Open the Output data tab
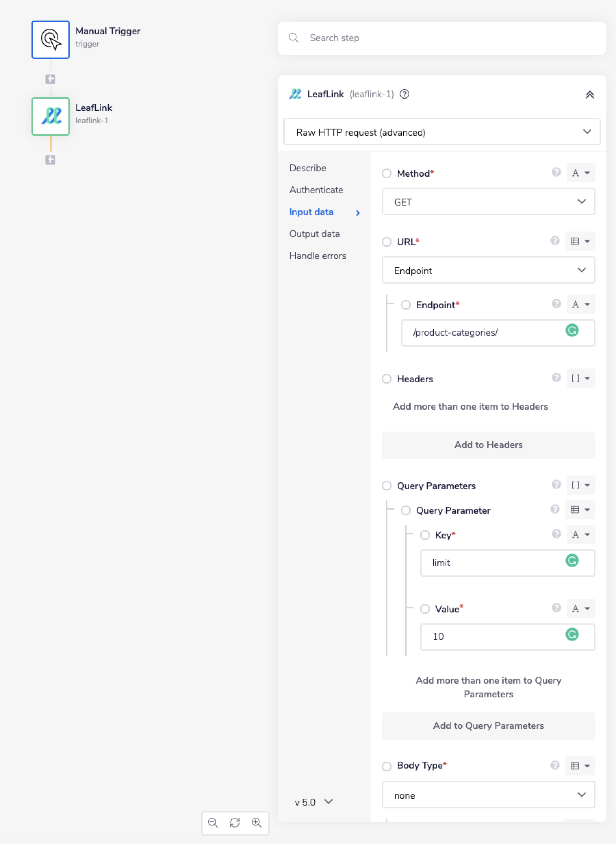The image size is (616, 844). coord(314,234)
